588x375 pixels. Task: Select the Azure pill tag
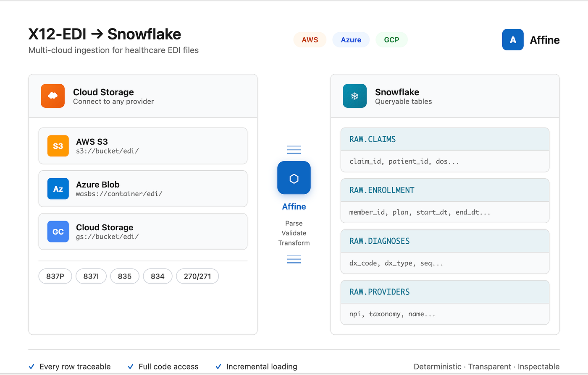coord(351,40)
